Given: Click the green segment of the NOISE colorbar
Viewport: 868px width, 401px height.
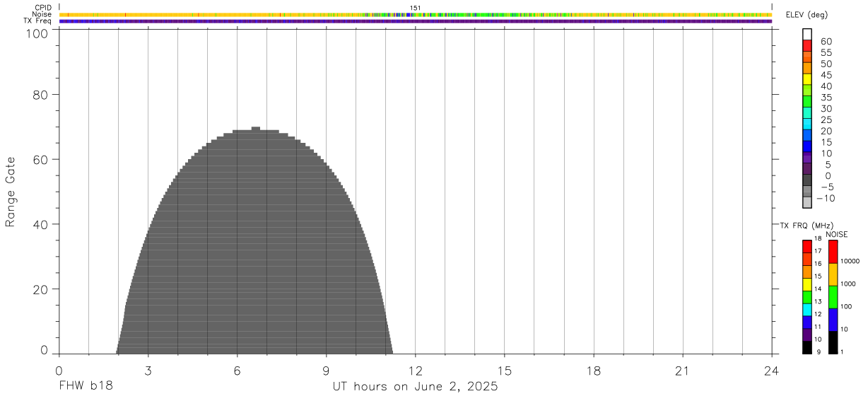Looking at the screenshot, I should pos(833,297).
